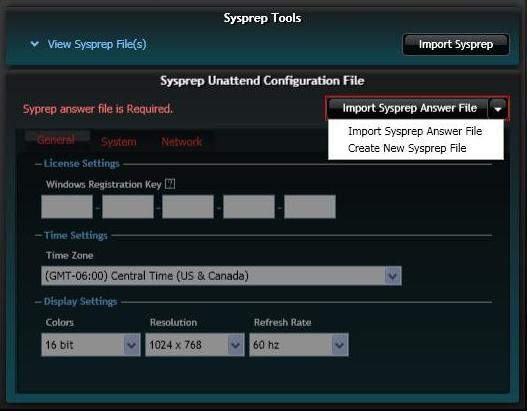Choose Import Sysprep Answer File menu entry
Image resolution: width=527 pixels, height=411 pixels.
click(x=415, y=131)
